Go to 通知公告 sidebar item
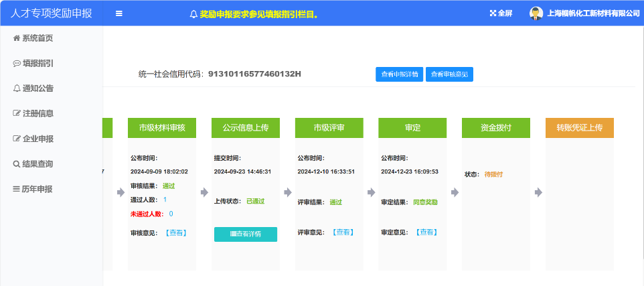 [33, 88]
